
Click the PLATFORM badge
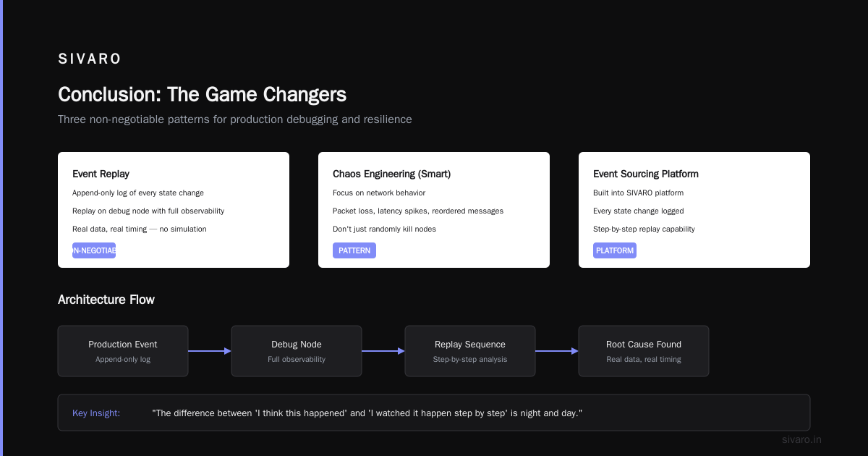tap(615, 250)
